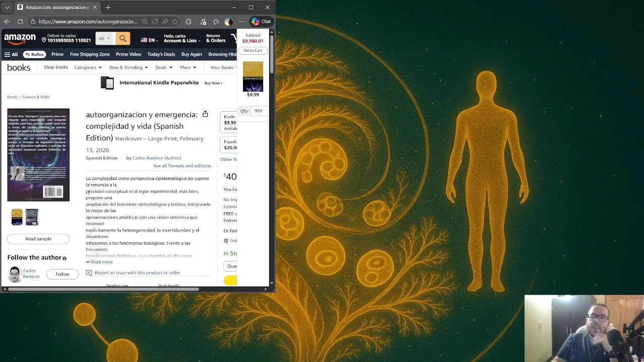See all formats and editions
Viewport: 644px width, 362px height.
[x=182, y=165]
